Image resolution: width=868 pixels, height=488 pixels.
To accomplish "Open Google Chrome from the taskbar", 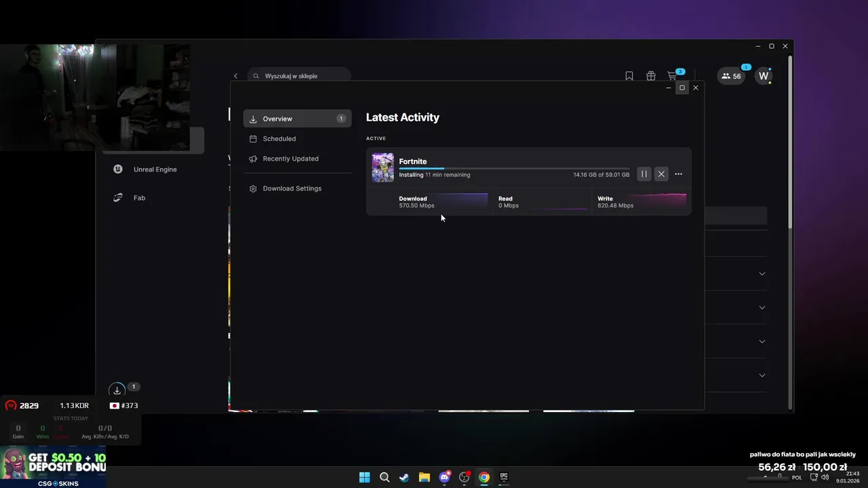I will click(x=484, y=477).
